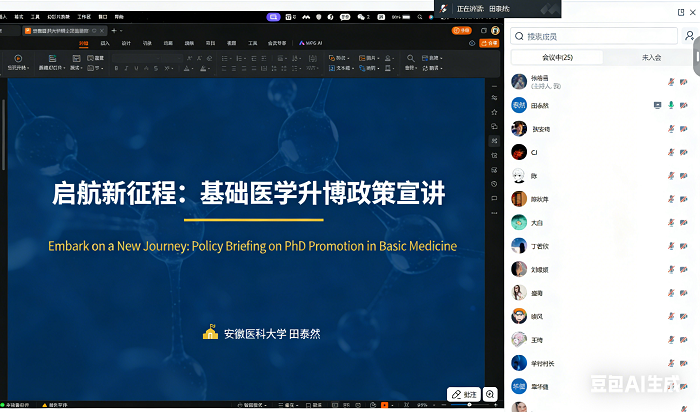Toggle microphone for 田泰然

(x=671, y=104)
